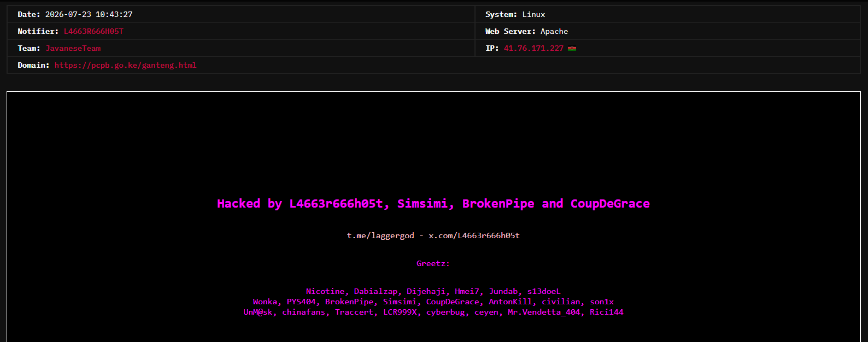Click the 'Web Server:' label
868x342 pixels.
(x=511, y=32)
